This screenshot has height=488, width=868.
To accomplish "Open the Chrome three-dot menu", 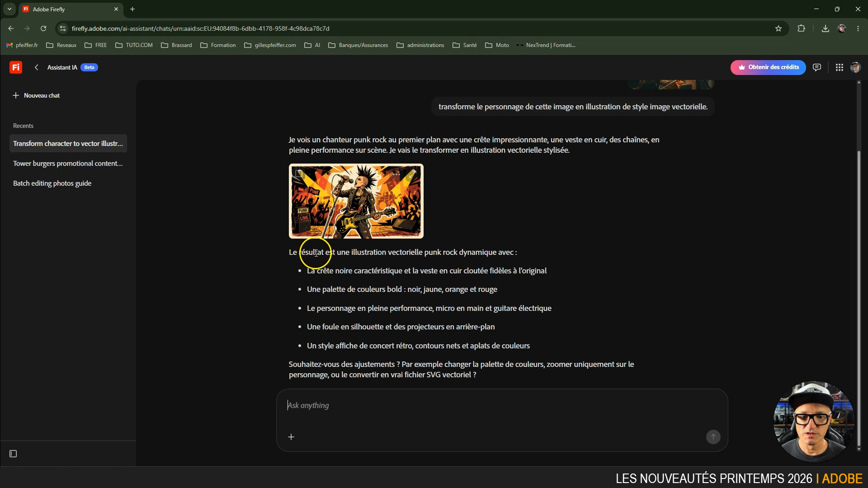I will [858, 28].
